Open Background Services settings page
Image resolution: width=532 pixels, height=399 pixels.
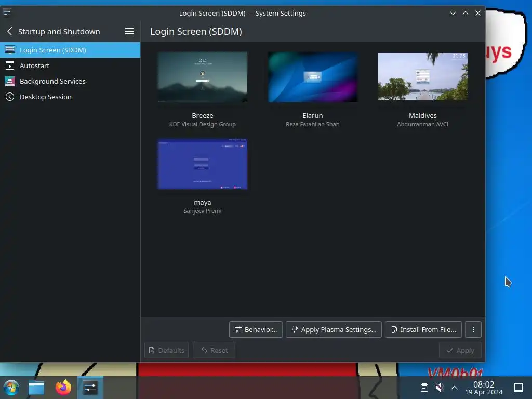point(70,81)
